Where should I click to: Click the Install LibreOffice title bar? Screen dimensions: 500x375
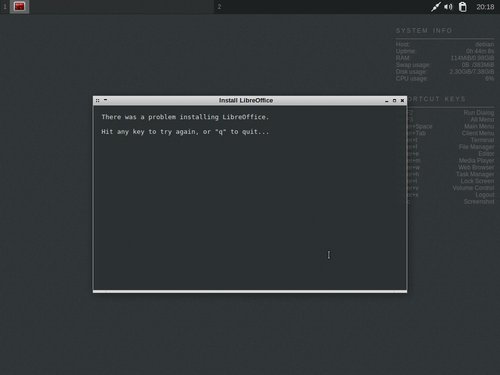click(246, 100)
